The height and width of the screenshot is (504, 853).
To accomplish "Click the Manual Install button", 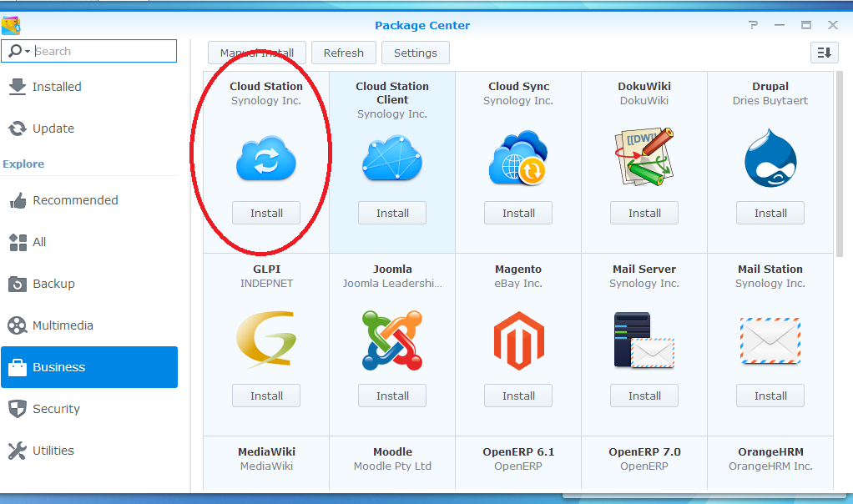I will click(257, 53).
